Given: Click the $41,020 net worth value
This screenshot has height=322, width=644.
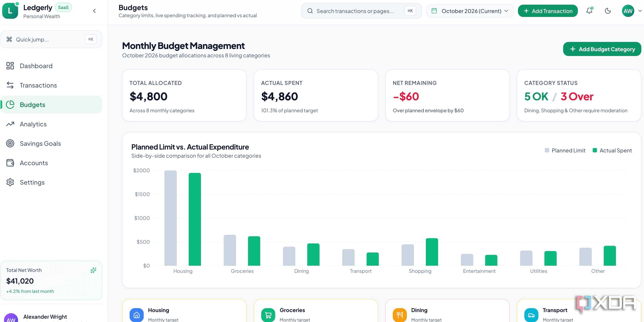Looking at the screenshot, I should tap(20, 281).
